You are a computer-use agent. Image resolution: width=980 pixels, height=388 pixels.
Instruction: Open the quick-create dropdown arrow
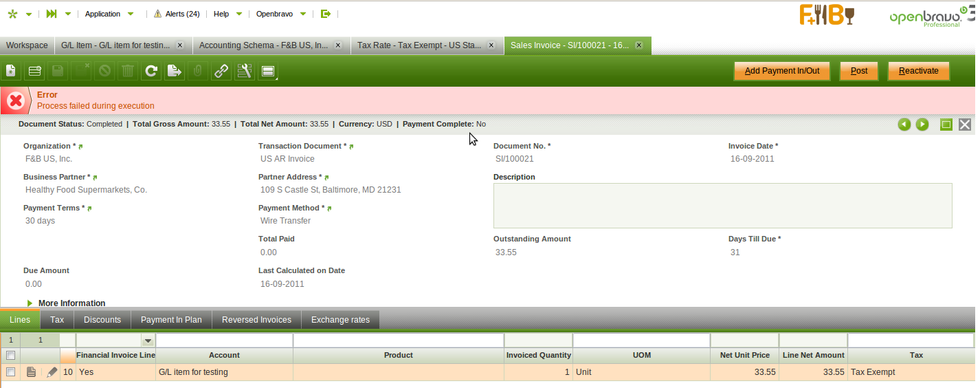tap(29, 14)
